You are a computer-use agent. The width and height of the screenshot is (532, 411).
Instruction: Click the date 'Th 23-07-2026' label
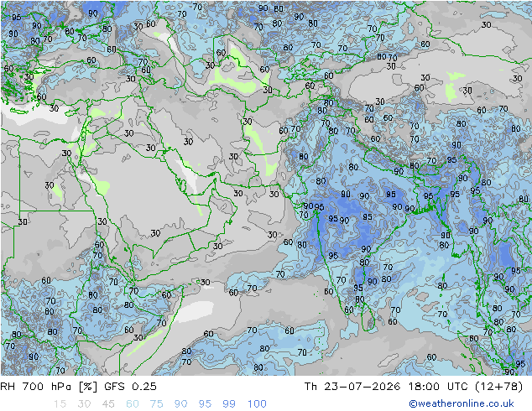coord(352,387)
